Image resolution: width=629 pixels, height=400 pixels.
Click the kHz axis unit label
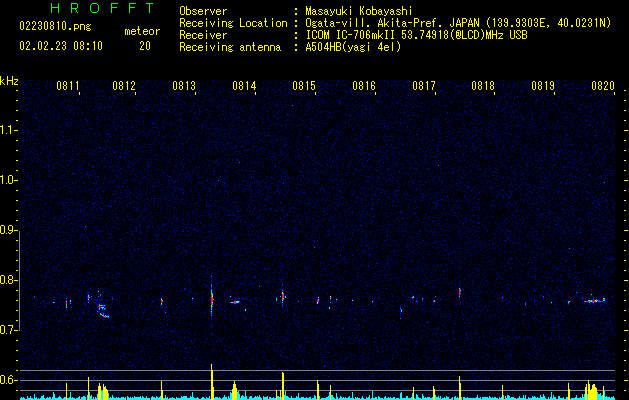click(9, 81)
